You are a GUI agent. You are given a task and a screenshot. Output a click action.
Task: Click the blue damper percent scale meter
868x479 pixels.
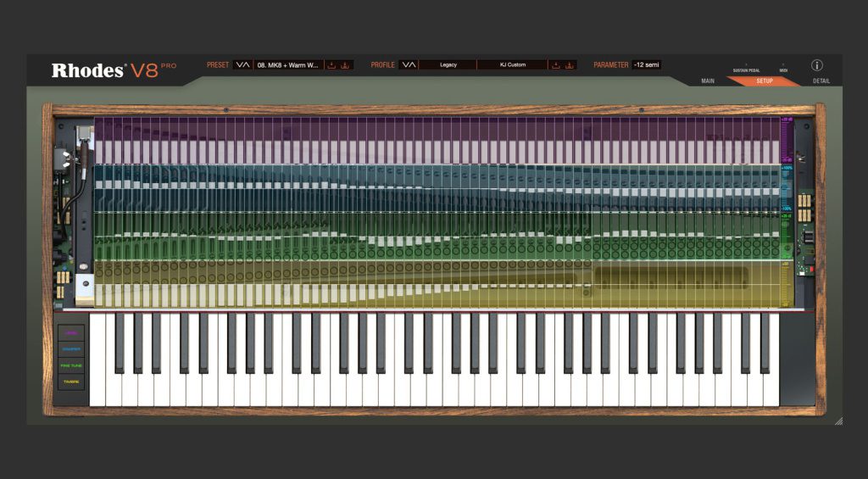(787, 188)
